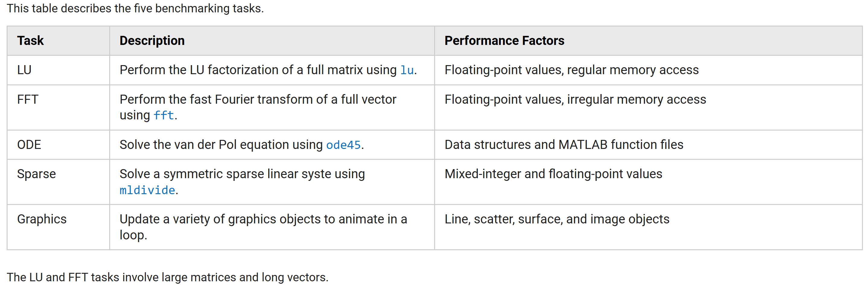Image resolution: width=868 pixels, height=287 pixels.
Task: Click the sentence introducing the five benchmarking tasks
Action: click(135, 8)
